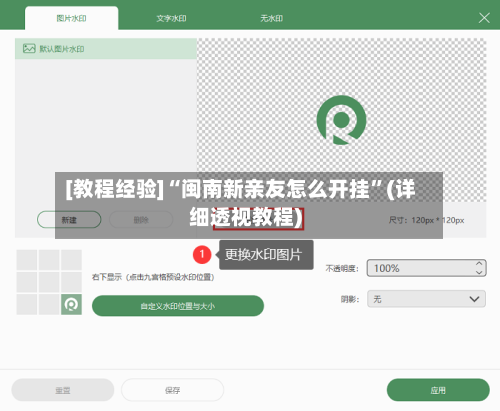
Task: Set watermark position to the middle-left grid cell
Action: tap(27, 282)
